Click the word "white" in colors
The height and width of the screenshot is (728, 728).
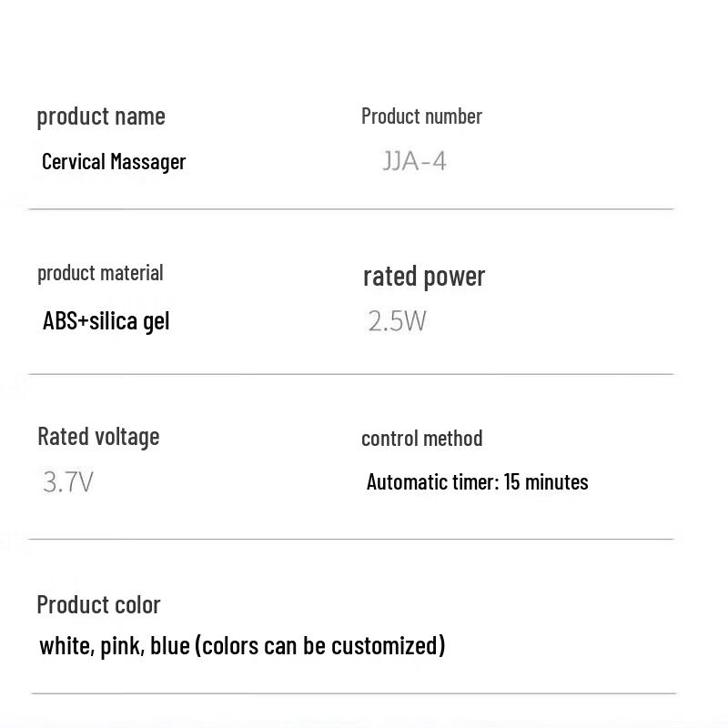65,646
